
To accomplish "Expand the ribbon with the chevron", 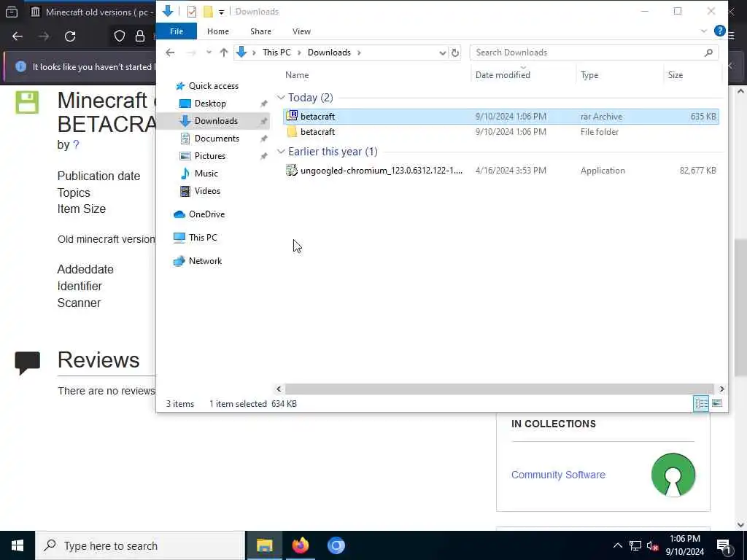I will 704,31.
